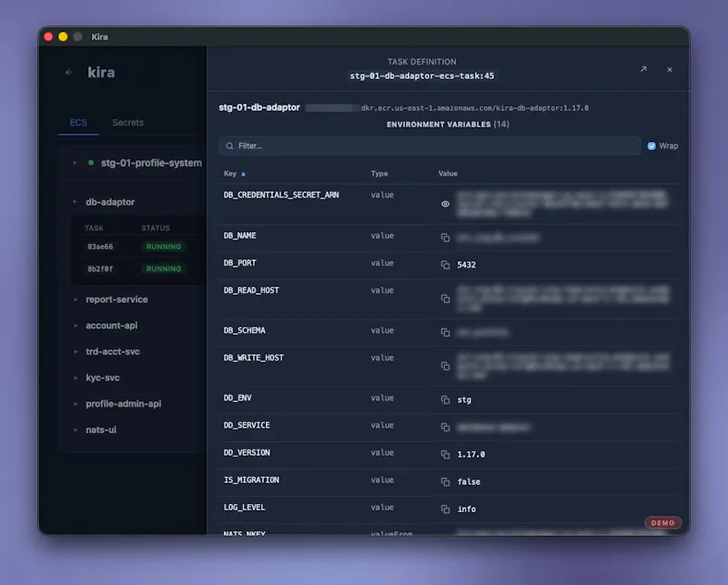Click the Type column header
This screenshot has width=728, height=585.
(x=379, y=174)
